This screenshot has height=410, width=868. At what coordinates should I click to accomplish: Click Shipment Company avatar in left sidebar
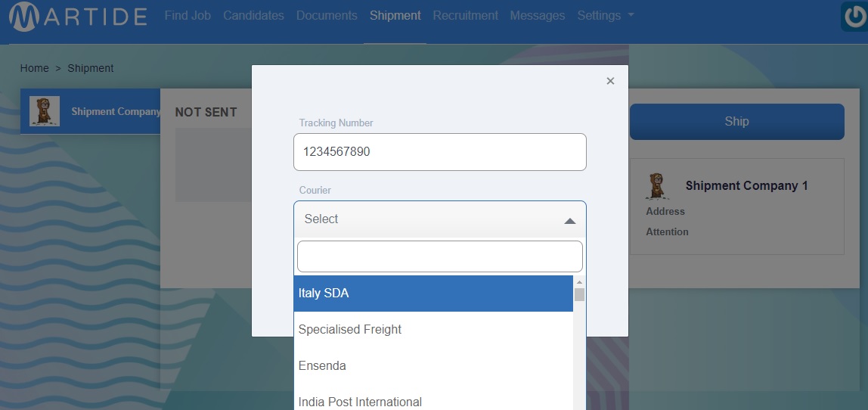click(45, 111)
